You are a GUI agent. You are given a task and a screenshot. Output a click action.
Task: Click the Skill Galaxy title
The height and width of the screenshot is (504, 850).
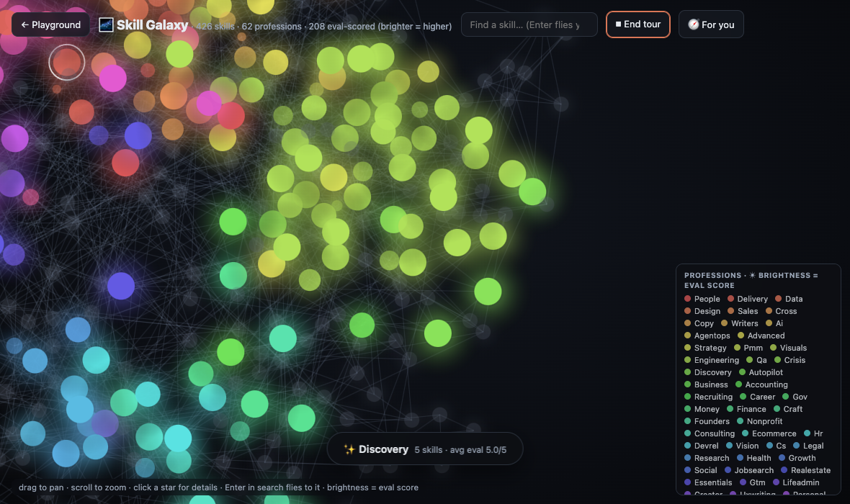[152, 25]
